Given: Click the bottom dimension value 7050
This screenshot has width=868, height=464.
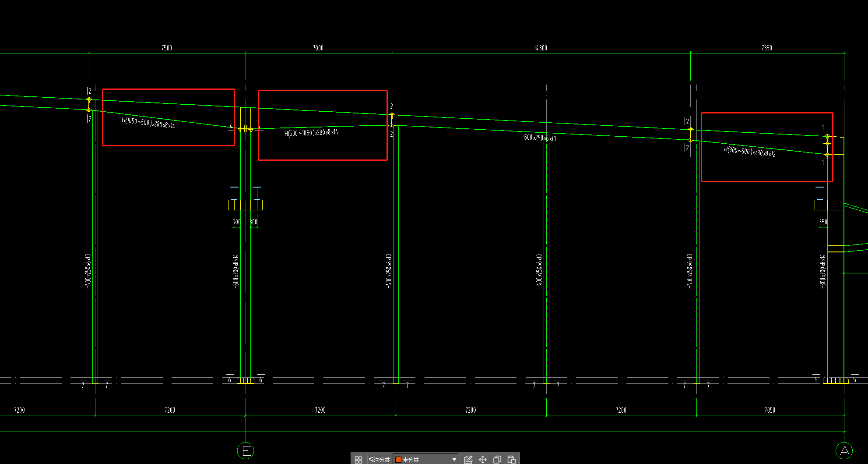Looking at the screenshot, I should (x=770, y=410).
